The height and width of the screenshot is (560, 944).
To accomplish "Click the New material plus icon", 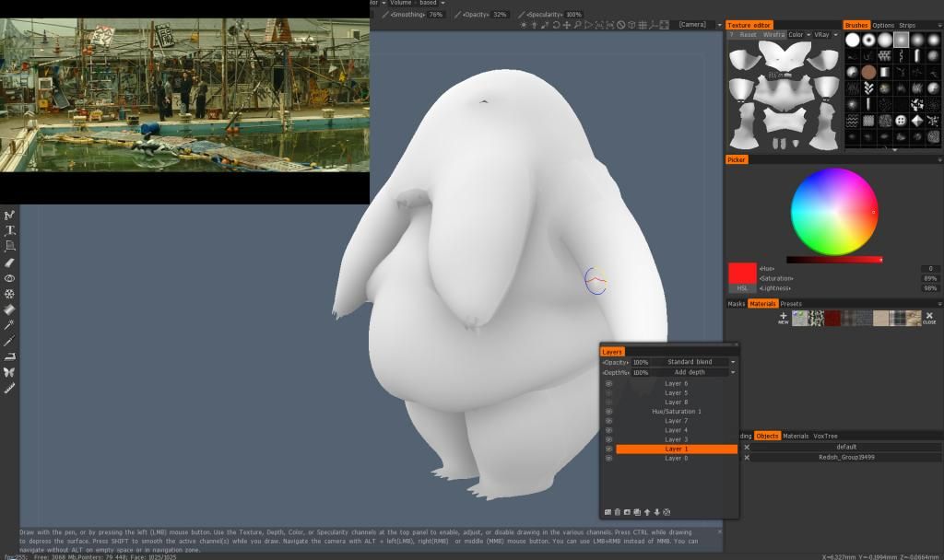I will [783, 318].
